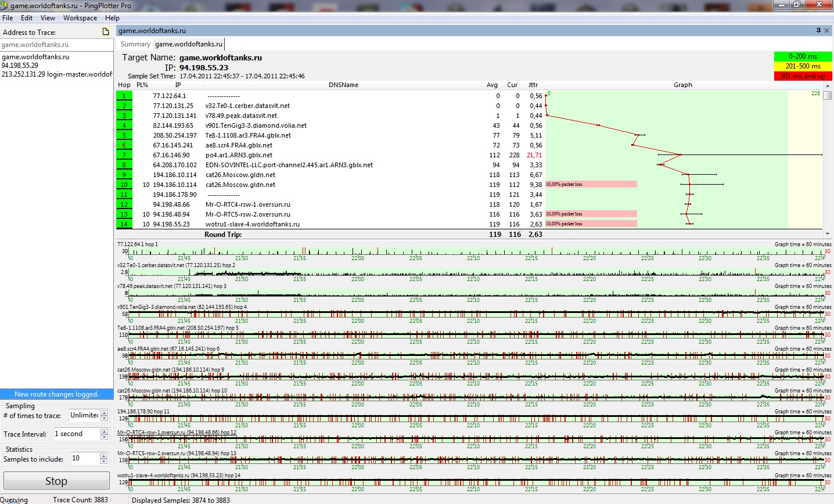Pin the trace panel with pushpin icon
This screenshot has width=834, height=504.
[x=818, y=31]
